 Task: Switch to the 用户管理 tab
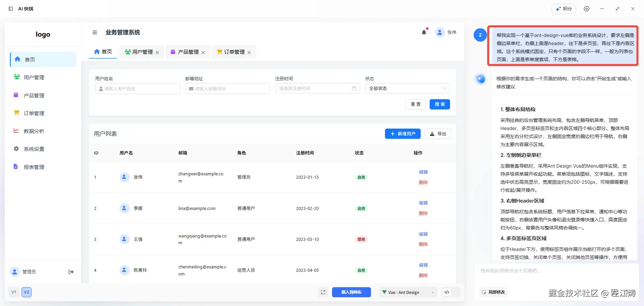point(142,52)
